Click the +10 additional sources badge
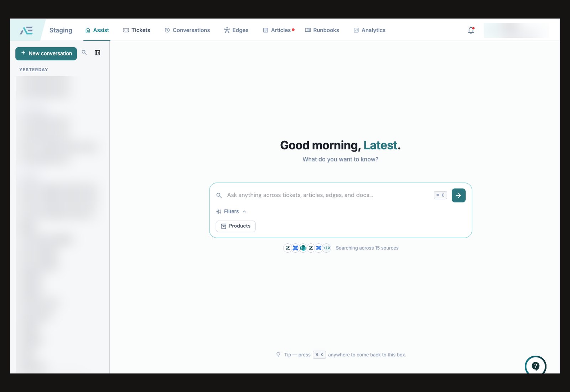Viewport: 570px width, 392px height. (327, 248)
